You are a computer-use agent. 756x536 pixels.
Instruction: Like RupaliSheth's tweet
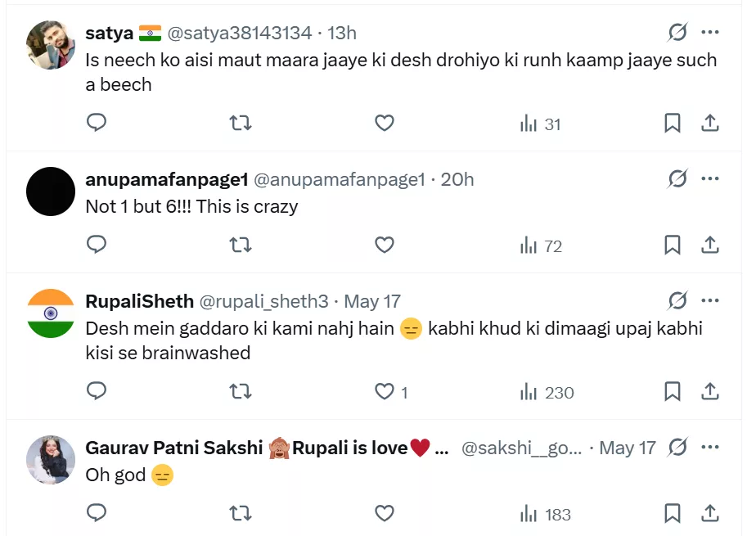[x=385, y=392]
